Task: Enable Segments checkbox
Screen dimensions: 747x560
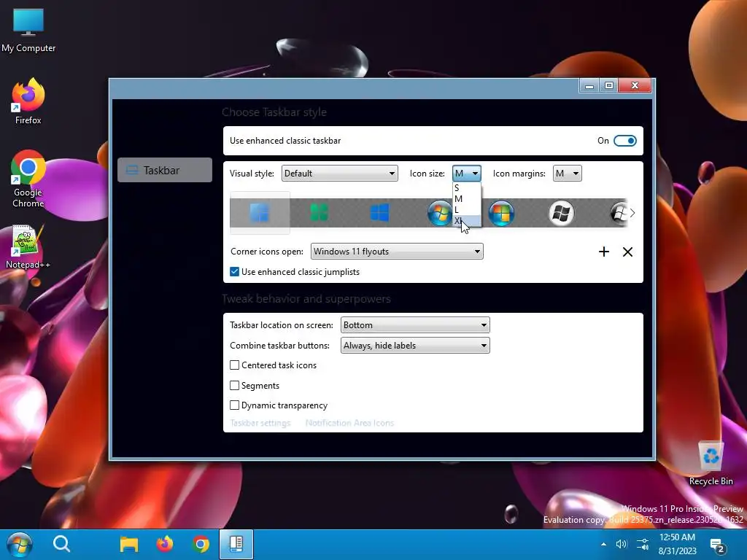Action: 234,385
